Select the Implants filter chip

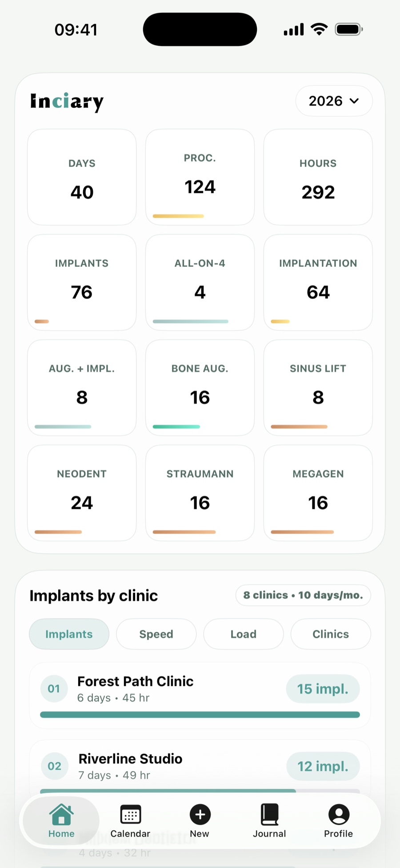tap(69, 634)
